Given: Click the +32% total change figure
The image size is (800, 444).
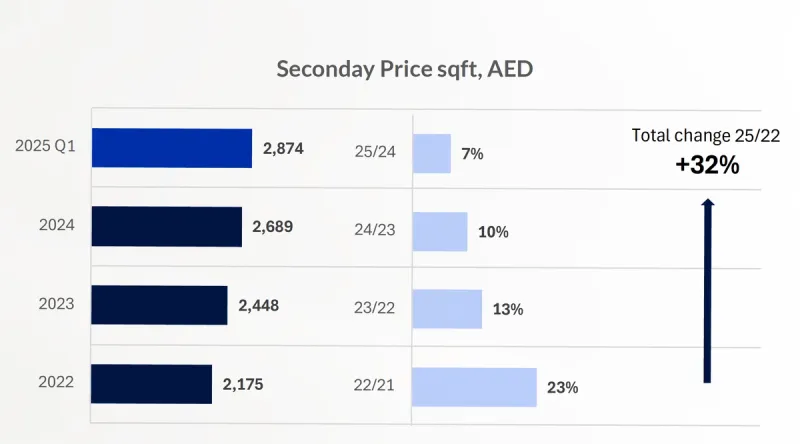Looking at the screenshot, I should click(x=707, y=165).
